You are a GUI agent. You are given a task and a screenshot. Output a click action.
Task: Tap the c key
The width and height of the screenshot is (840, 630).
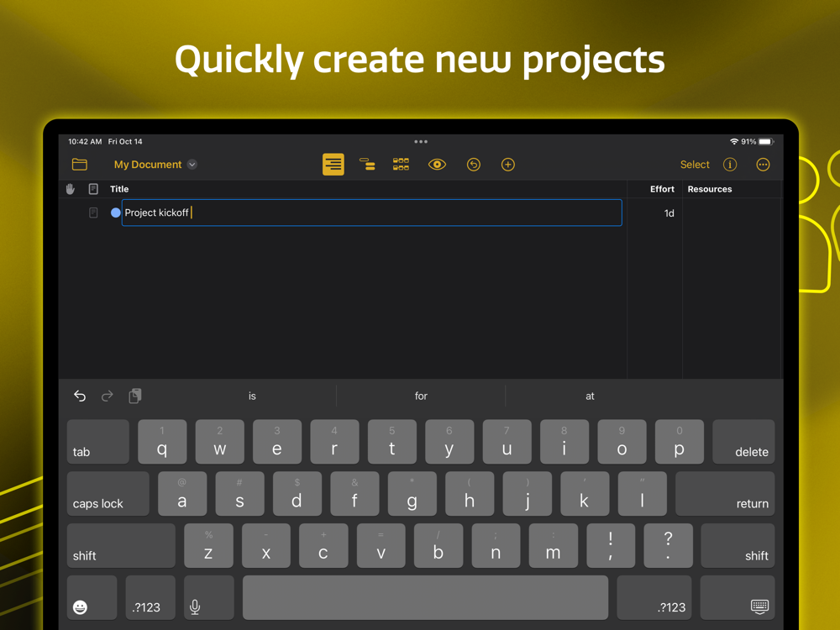click(323, 545)
